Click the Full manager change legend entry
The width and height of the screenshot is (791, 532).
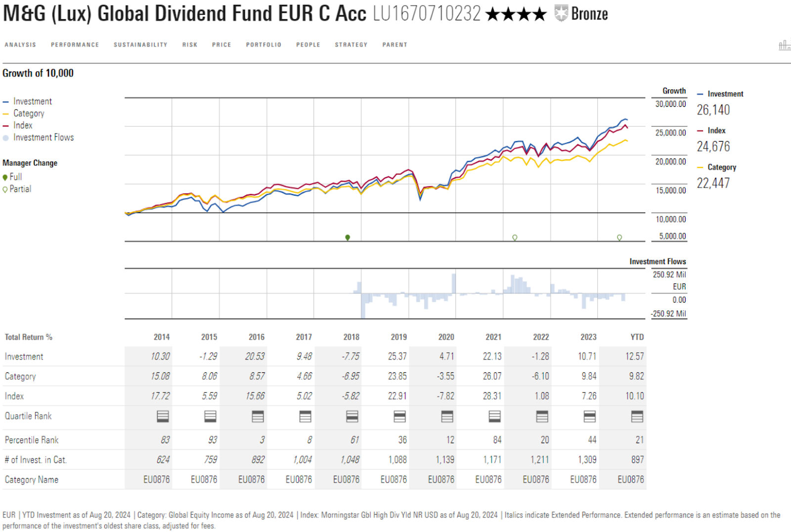pyautogui.click(x=12, y=177)
